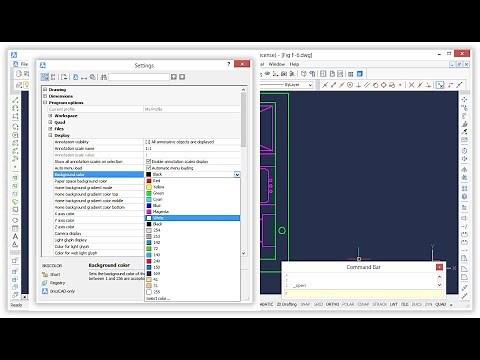Pick the Cyan color swatch
Image resolution: width=480 pixels, height=360 pixels.
tap(149, 199)
